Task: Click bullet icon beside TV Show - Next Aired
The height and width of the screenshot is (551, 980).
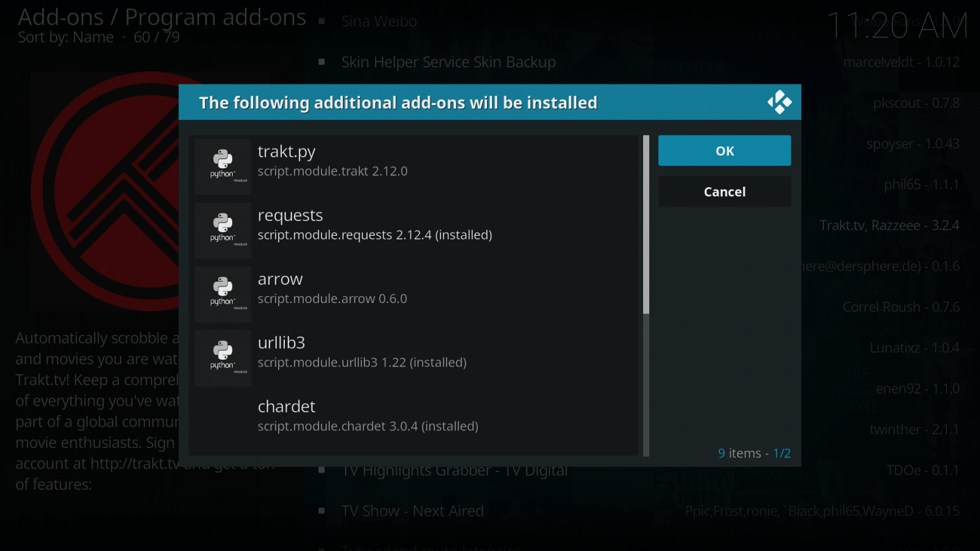Action: tap(322, 511)
